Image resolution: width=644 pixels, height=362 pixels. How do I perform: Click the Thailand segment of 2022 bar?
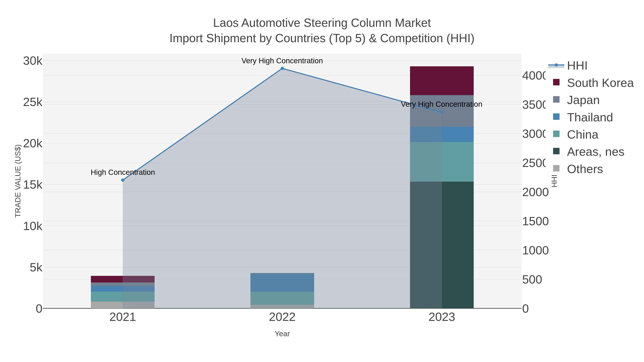(282, 283)
